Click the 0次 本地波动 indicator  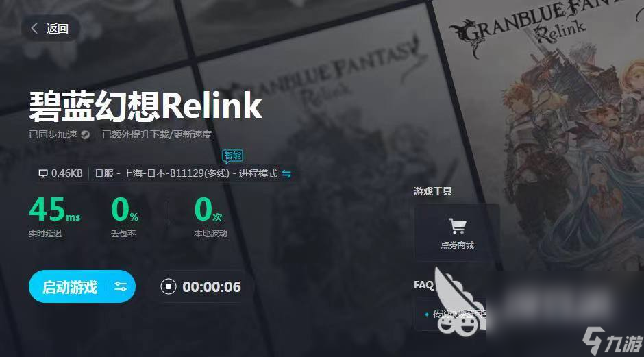(210, 217)
